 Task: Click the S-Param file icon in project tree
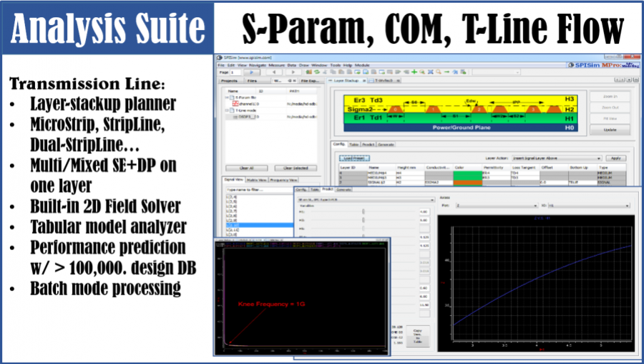click(x=231, y=96)
